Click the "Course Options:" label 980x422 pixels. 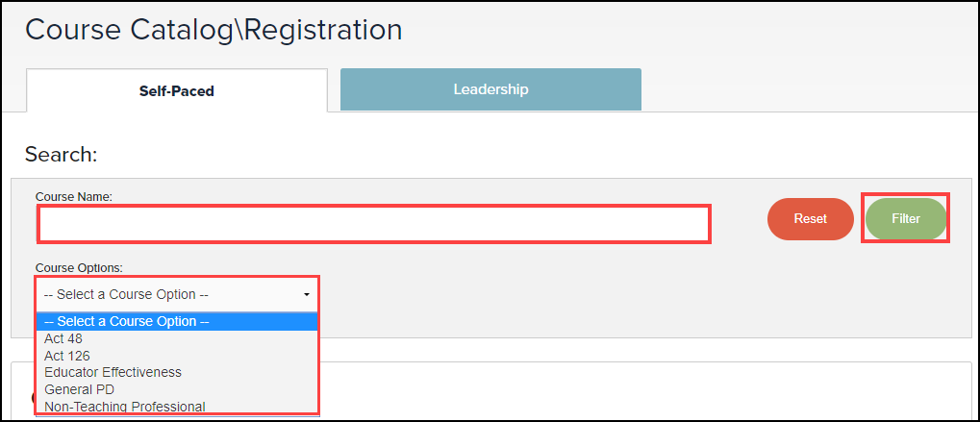[80, 266]
